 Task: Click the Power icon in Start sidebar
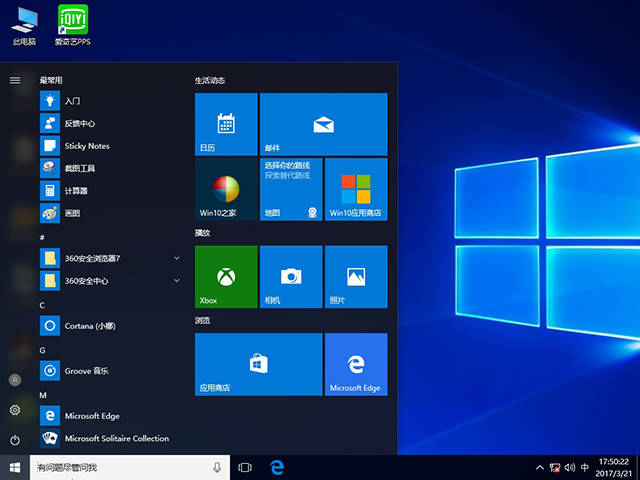pos(15,440)
